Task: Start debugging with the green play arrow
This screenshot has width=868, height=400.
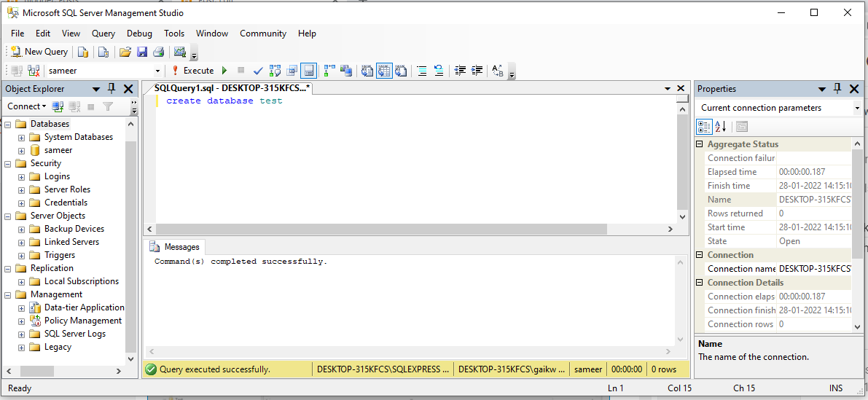Action: tap(224, 71)
